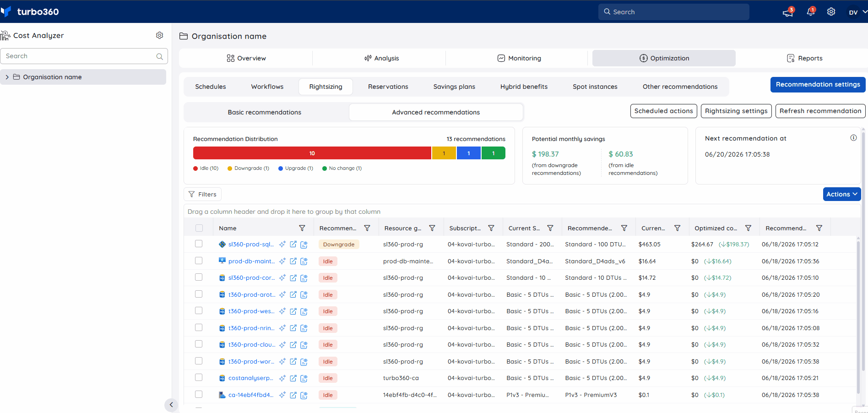Click the Downgrade badge in sl360-prod-sql row

tap(339, 245)
